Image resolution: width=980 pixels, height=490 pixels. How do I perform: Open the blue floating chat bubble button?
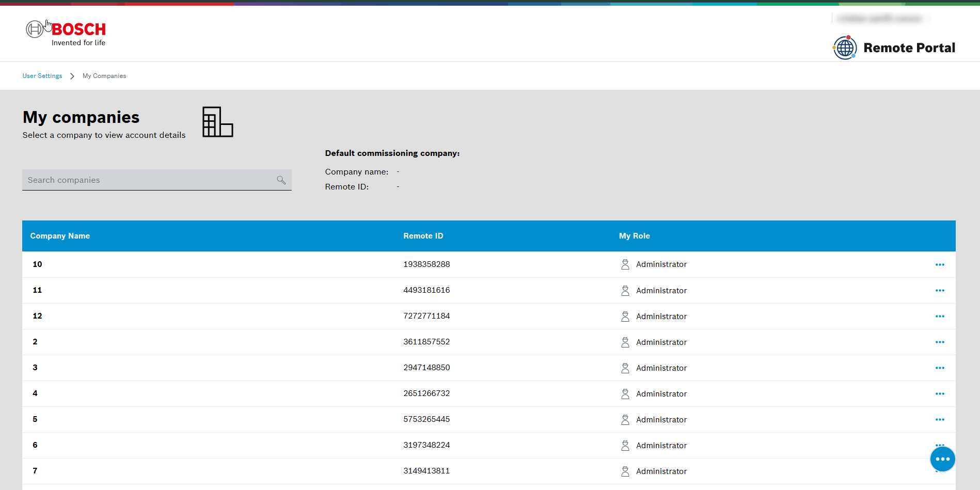coord(942,459)
